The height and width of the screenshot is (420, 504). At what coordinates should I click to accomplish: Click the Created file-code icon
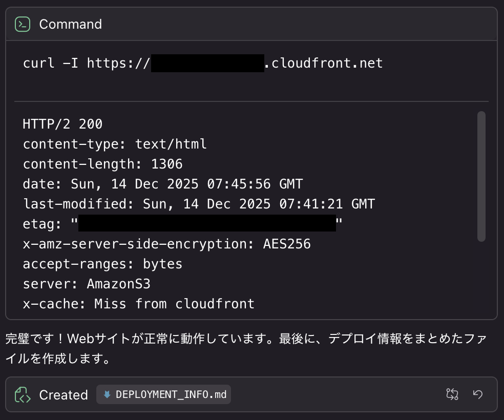23,395
